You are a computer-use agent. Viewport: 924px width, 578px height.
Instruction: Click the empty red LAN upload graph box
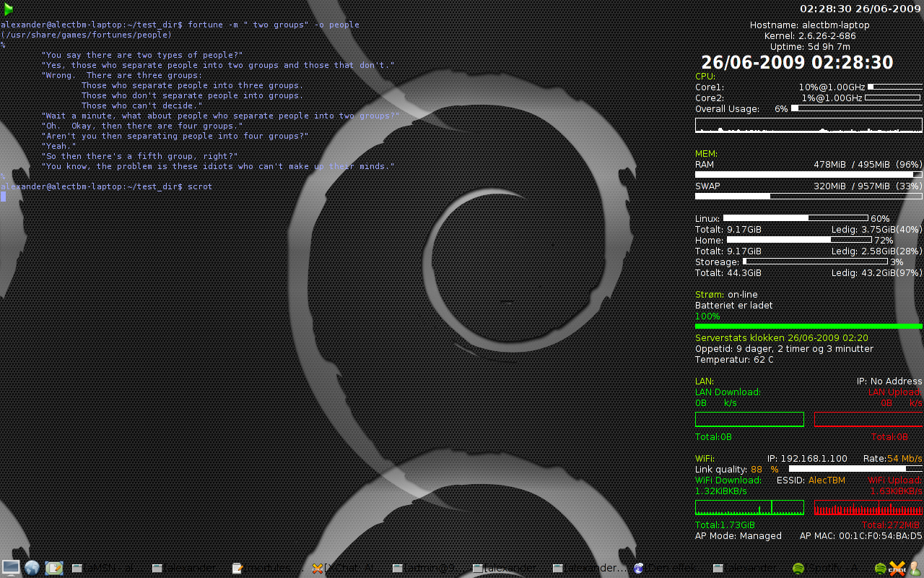coord(868,419)
